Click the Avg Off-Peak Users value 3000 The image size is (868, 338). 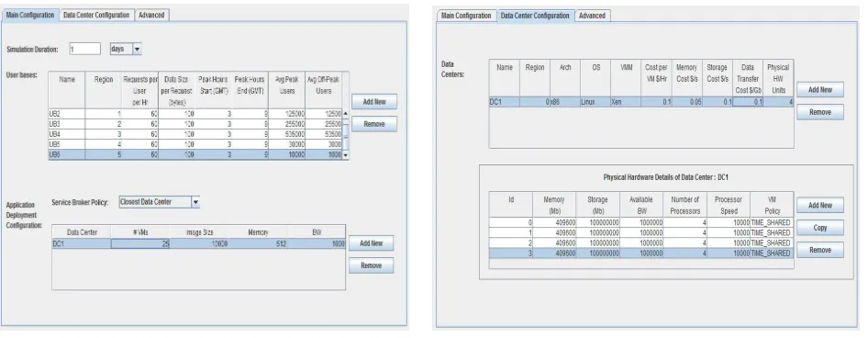pyautogui.click(x=324, y=145)
